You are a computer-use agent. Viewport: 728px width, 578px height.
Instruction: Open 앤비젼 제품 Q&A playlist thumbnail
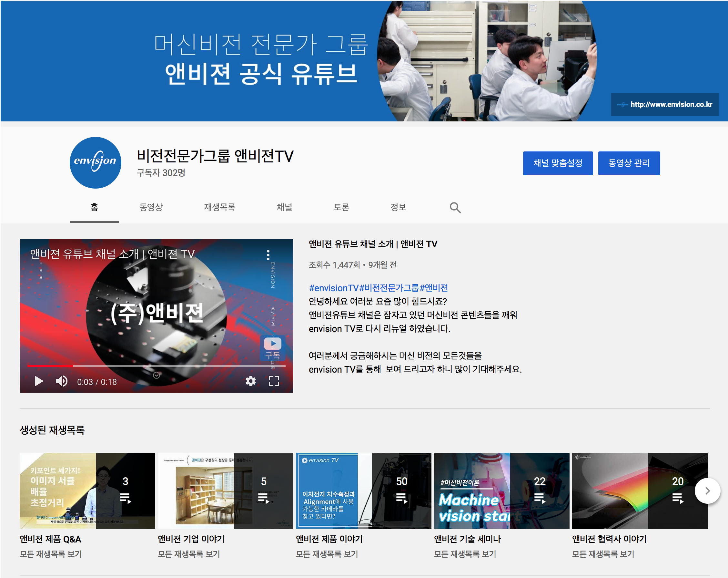coord(87,490)
